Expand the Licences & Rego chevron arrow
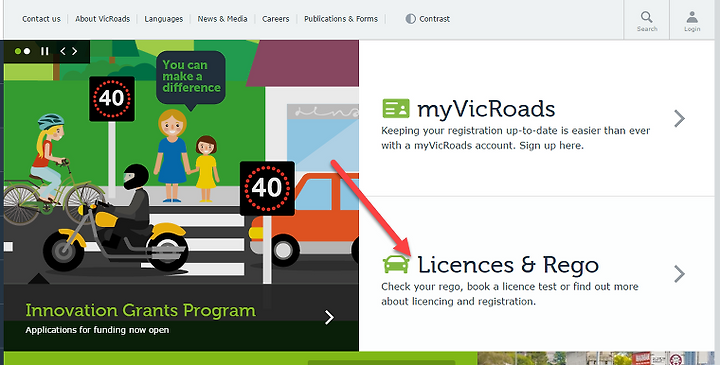 pyautogui.click(x=679, y=274)
